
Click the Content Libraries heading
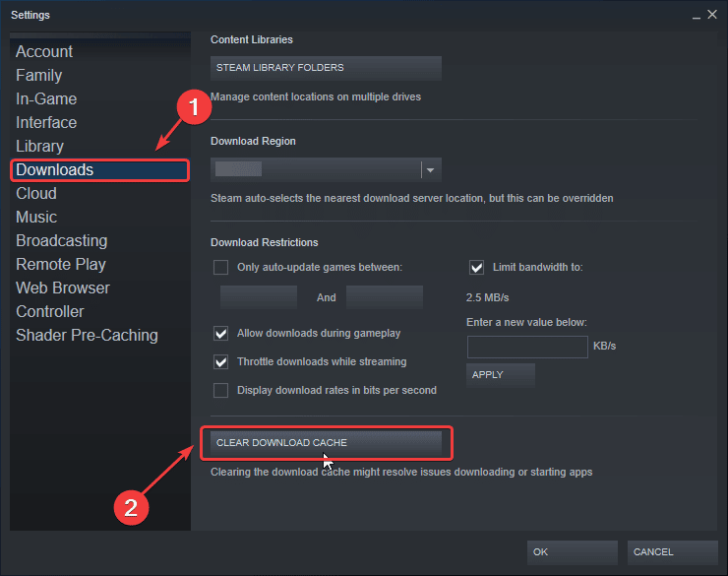coord(252,40)
